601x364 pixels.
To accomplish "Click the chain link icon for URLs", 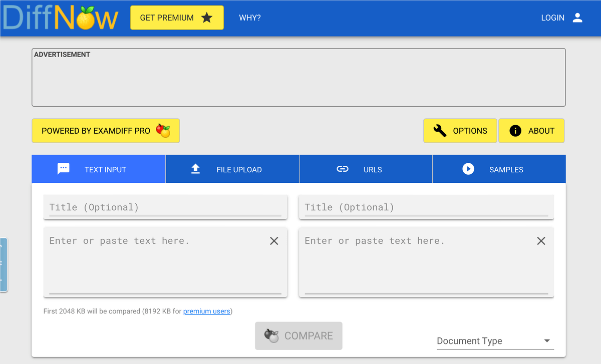I will pos(343,169).
